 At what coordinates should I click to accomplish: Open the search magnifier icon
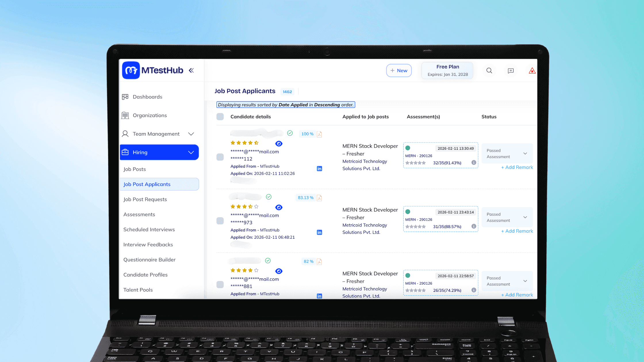coord(489,71)
